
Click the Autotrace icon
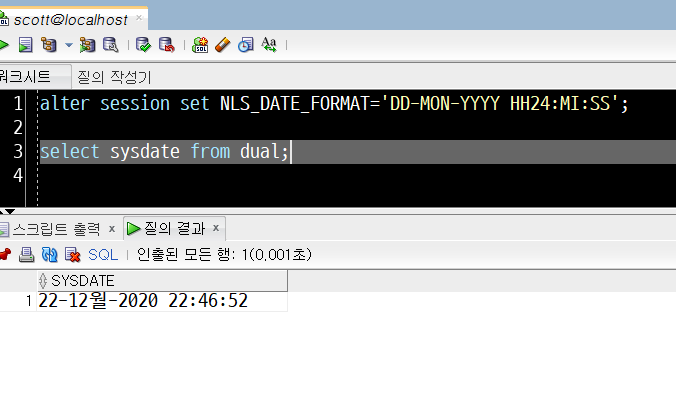pyautogui.click(x=88, y=45)
